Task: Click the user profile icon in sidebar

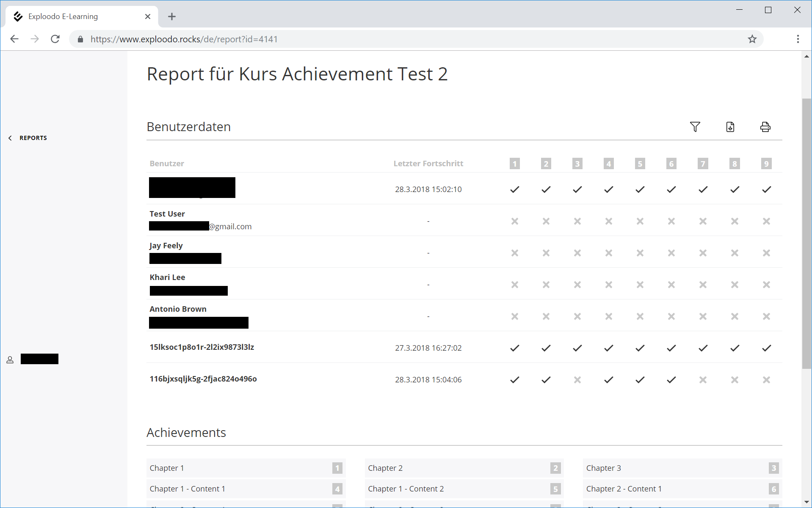Action: [10, 360]
